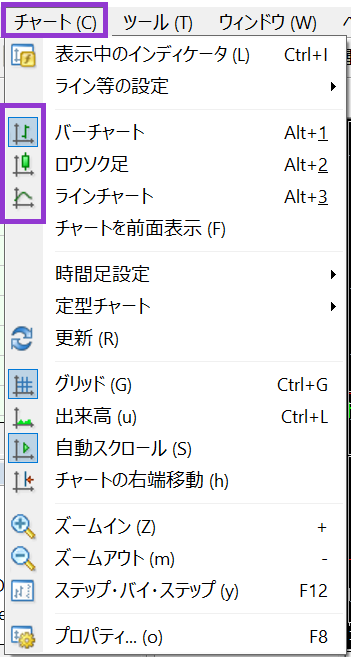Close the チャート (C) menu header
Image resolution: width=364 pixels, height=668 pixels.
pyautogui.click(x=55, y=21)
